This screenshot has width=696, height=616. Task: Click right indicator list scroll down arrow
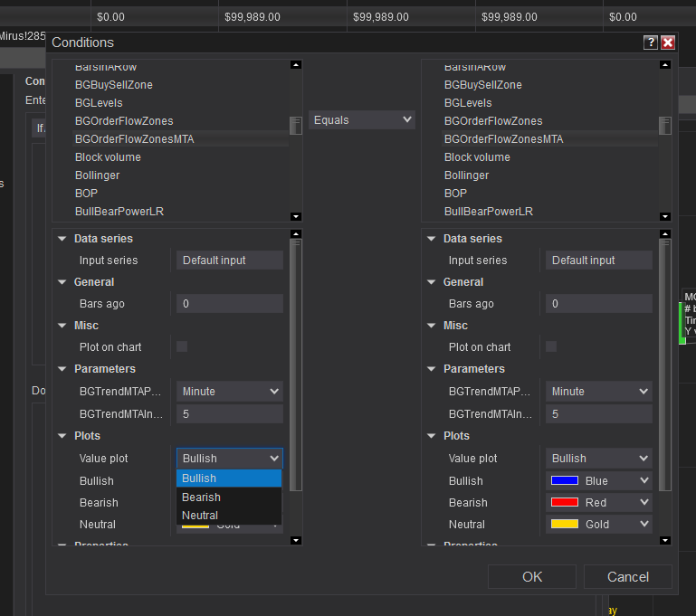coord(665,216)
